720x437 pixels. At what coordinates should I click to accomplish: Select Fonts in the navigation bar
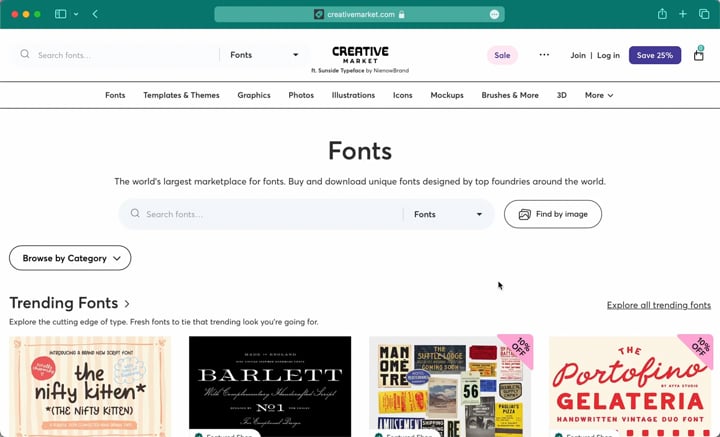tap(115, 95)
